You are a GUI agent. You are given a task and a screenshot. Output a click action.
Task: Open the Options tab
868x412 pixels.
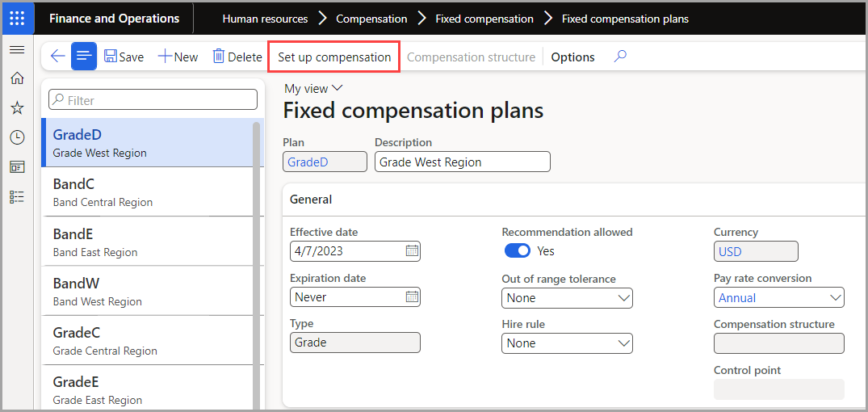coord(573,57)
